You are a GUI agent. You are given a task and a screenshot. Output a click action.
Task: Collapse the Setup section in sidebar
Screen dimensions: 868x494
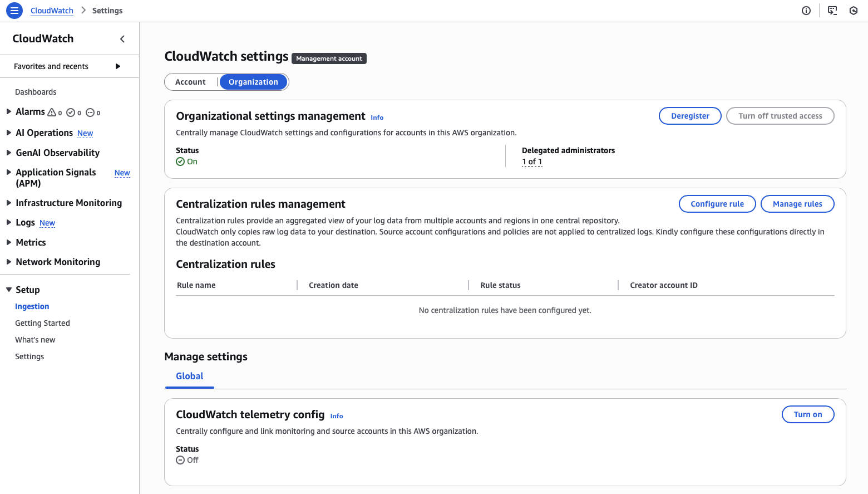(9, 290)
